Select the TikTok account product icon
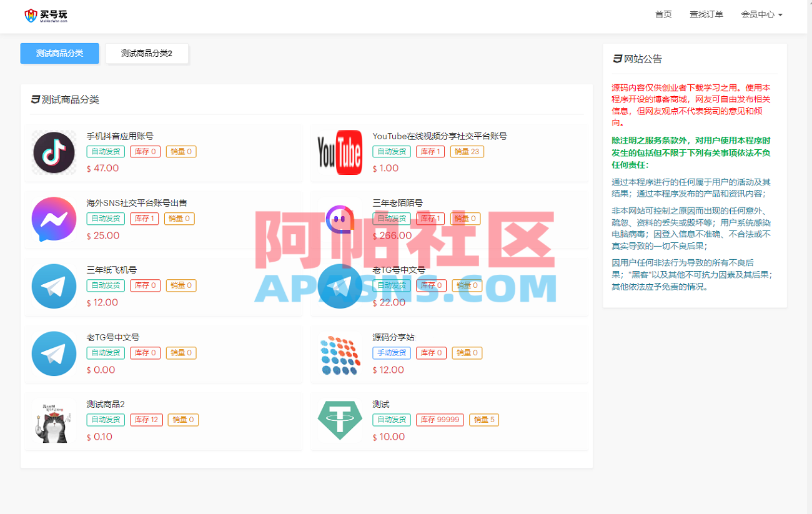The image size is (812, 514). point(54,152)
